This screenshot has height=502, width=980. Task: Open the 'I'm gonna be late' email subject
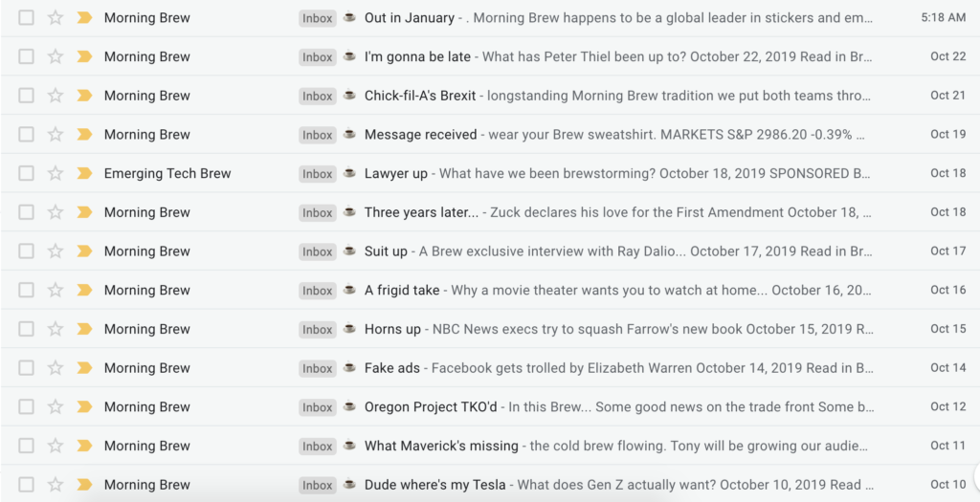417,56
